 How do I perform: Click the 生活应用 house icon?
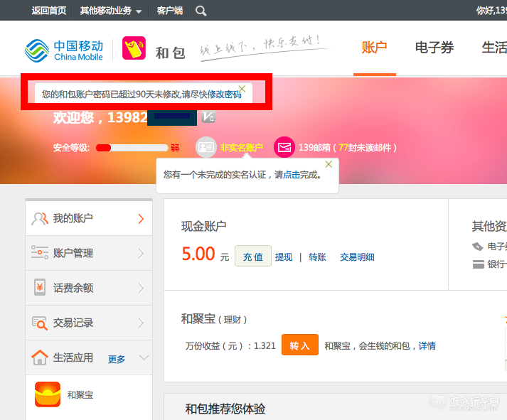coord(40,357)
